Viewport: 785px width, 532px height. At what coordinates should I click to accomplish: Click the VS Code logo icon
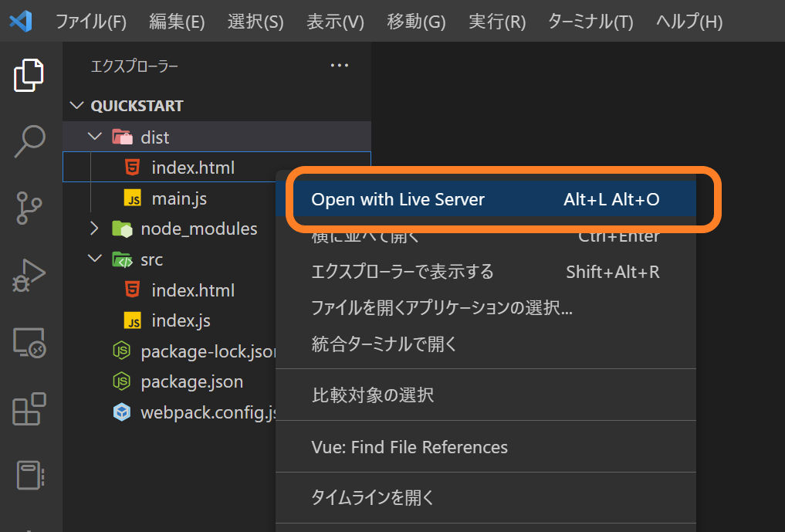pyautogui.click(x=21, y=21)
